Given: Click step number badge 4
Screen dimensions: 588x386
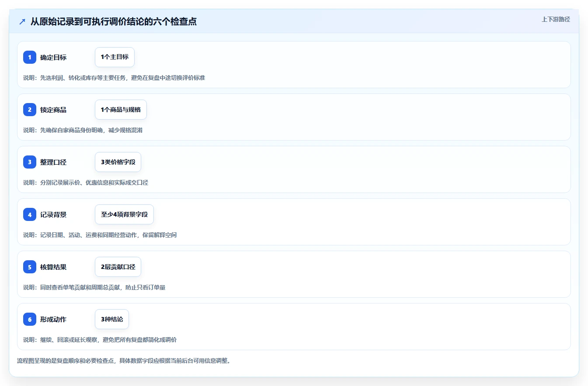Looking at the screenshot, I should pos(30,214).
